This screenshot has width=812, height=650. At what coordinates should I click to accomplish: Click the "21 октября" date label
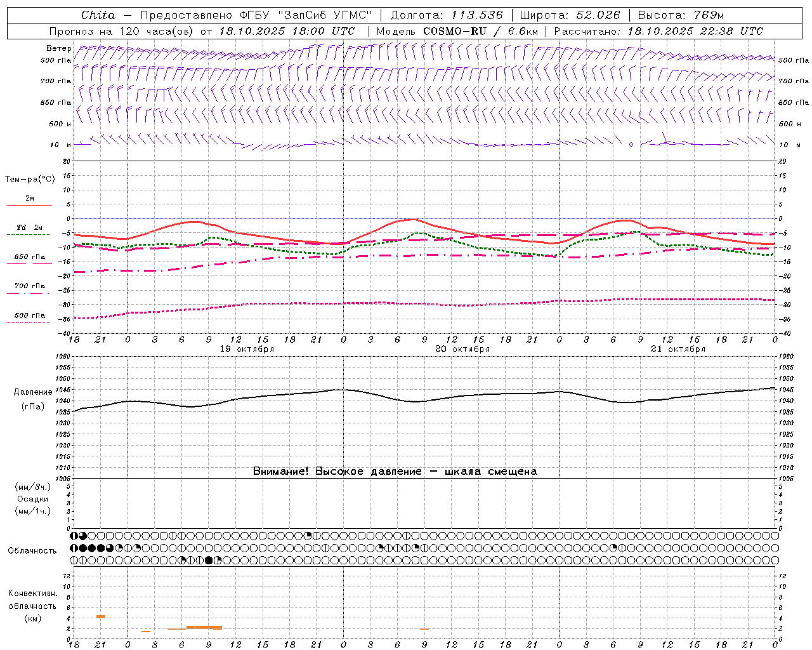tap(678, 349)
